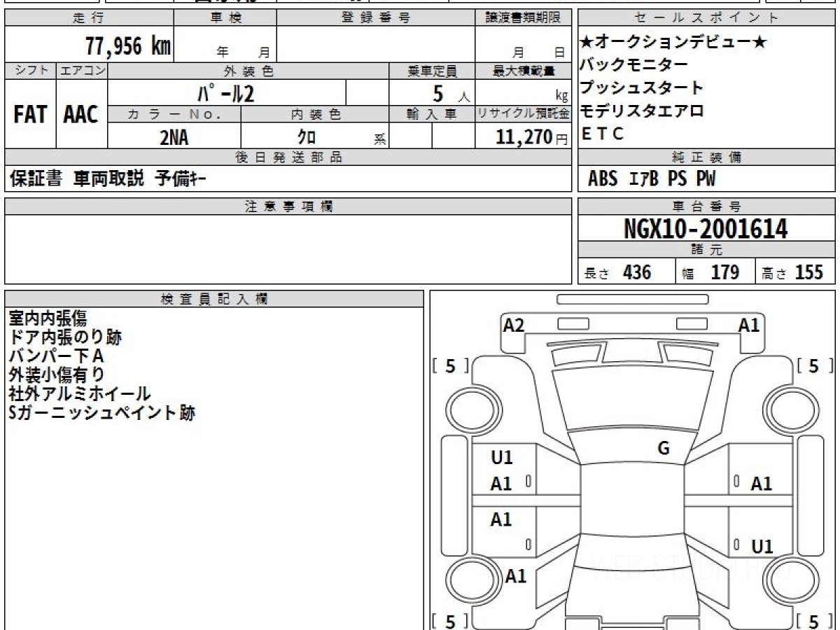Click the AAC air conditioner value
Screen dimensions: 840x630
pyautogui.click(x=81, y=115)
